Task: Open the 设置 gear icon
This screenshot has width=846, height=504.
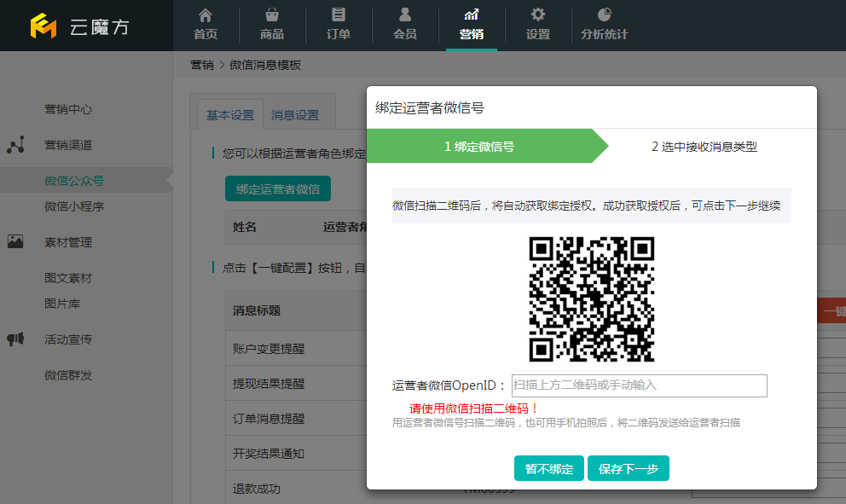Action: (538, 14)
